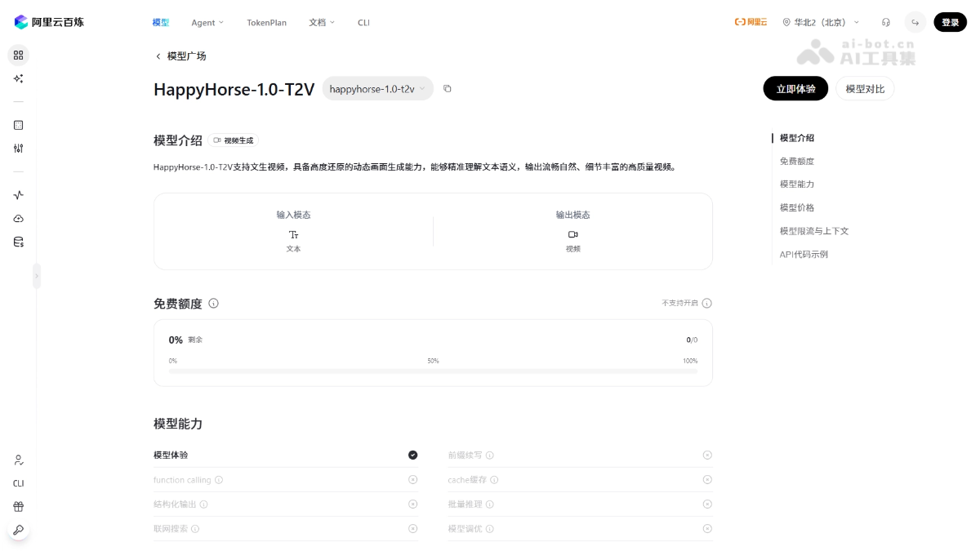
Task: Click the 阿里云百炼 logo in the sidebar
Action: coord(49,22)
